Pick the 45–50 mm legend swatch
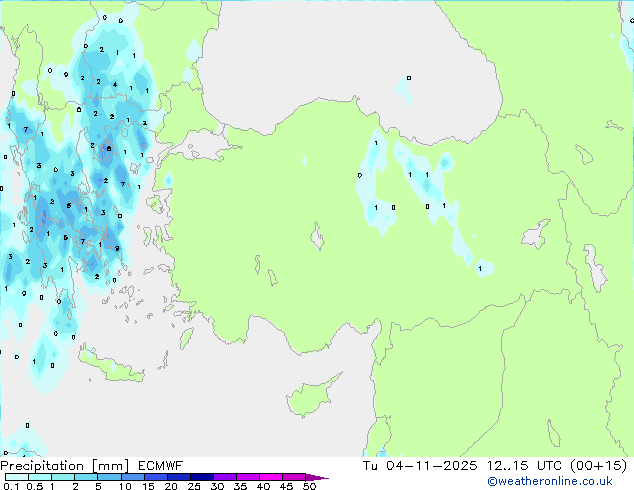This screenshot has height=490, width=634. pos(294,477)
